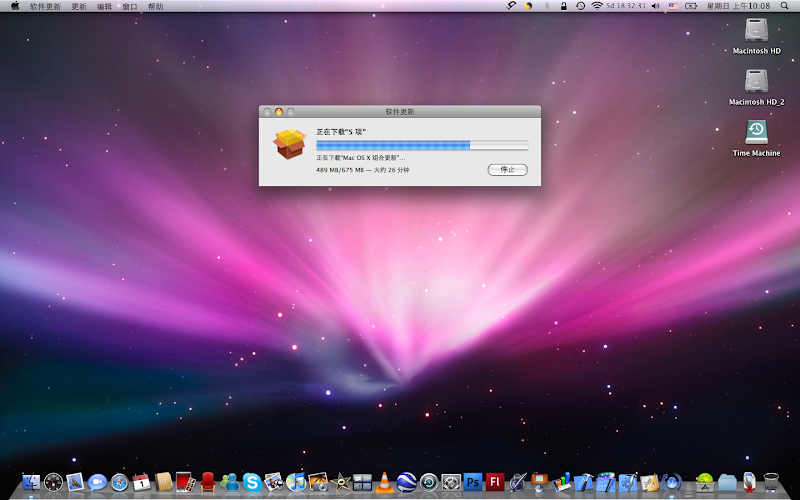Open the Apple menu
The height and width of the screenshot is (500, 800).
click(15, 6)
